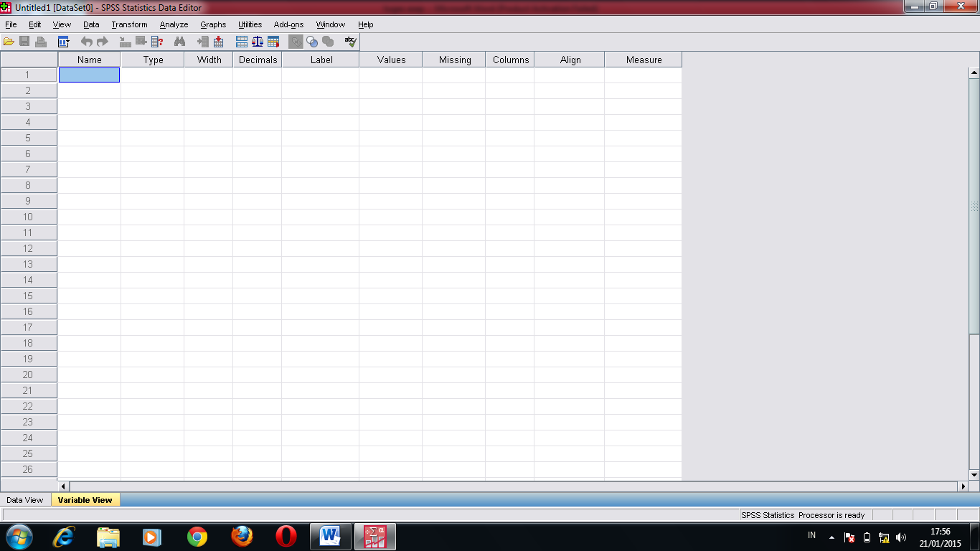Viewport: 980px width, 551px height.
Task: Click the Values column header
Action: click(x=391, y=60)
